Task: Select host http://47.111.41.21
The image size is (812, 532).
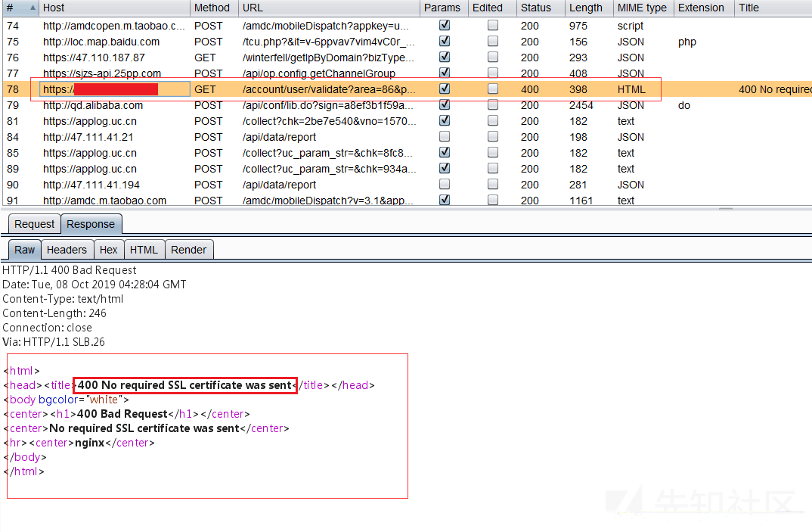Action: pyautogui.click(x=88, y=137)
